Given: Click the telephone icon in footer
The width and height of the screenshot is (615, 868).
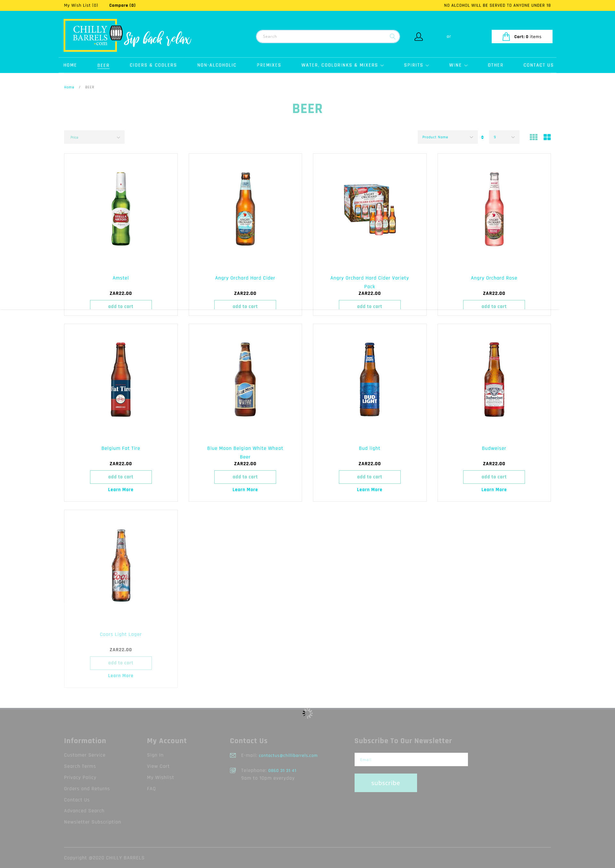Looking at the screenshot, I should (x=233, y=770).
